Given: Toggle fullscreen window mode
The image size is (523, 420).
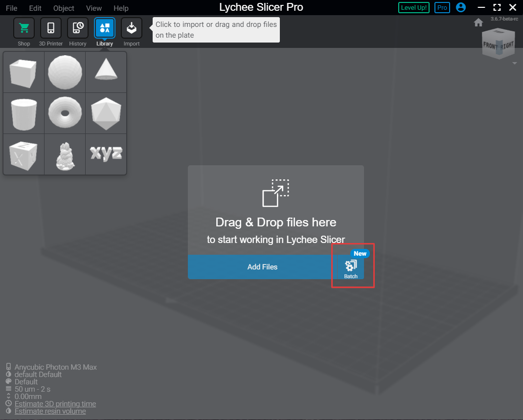Looking at the screenshot, I should click(497, 7).
